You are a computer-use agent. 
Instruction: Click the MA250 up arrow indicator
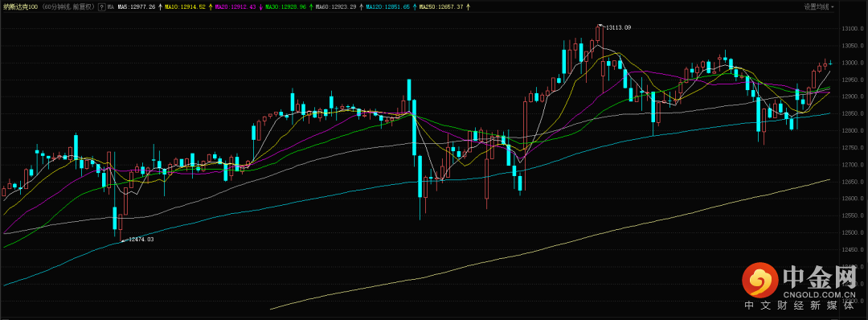pos(469,7)
